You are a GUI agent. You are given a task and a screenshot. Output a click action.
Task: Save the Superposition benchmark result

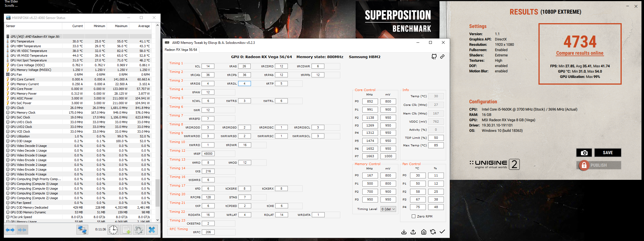608,153
